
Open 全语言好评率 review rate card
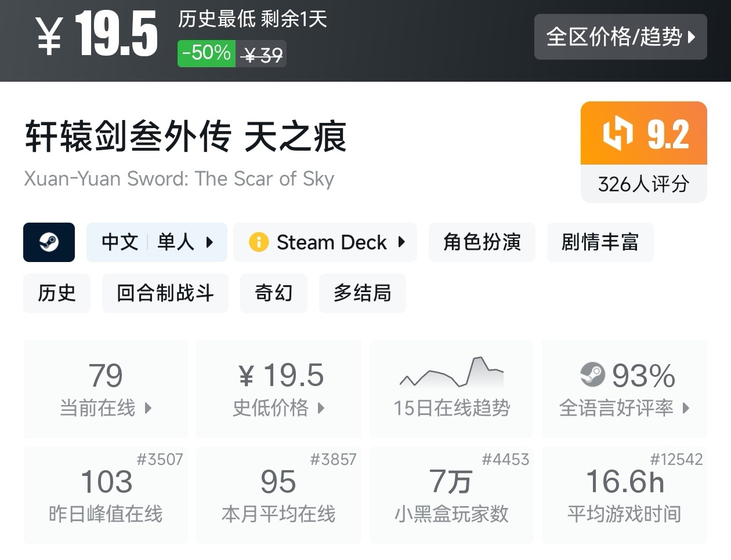pos(624,389)
